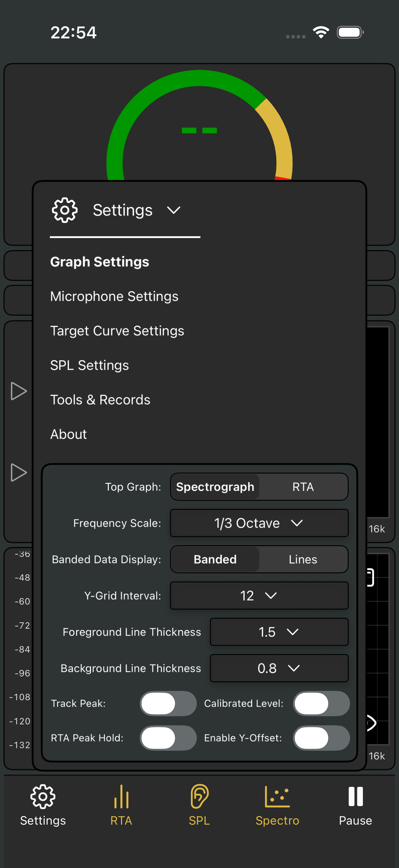Open the Y-Grid Interval dropdown
Image resolution: width=399 pixels, height=868 pixels.
click(259, 596)
